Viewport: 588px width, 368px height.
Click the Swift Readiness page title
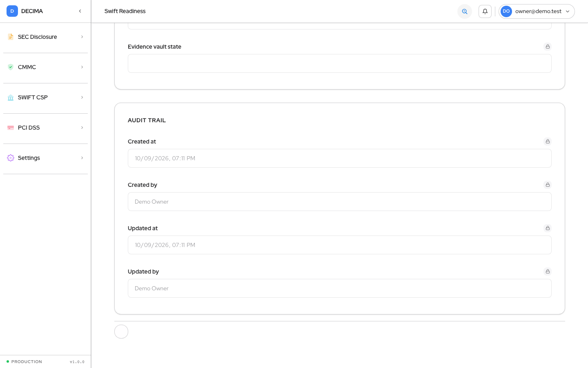(125, 11)
